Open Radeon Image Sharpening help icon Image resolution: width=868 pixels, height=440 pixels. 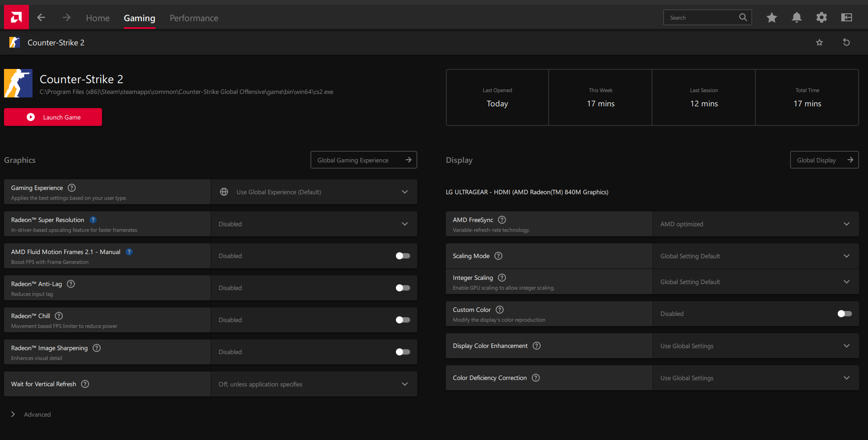97,348
